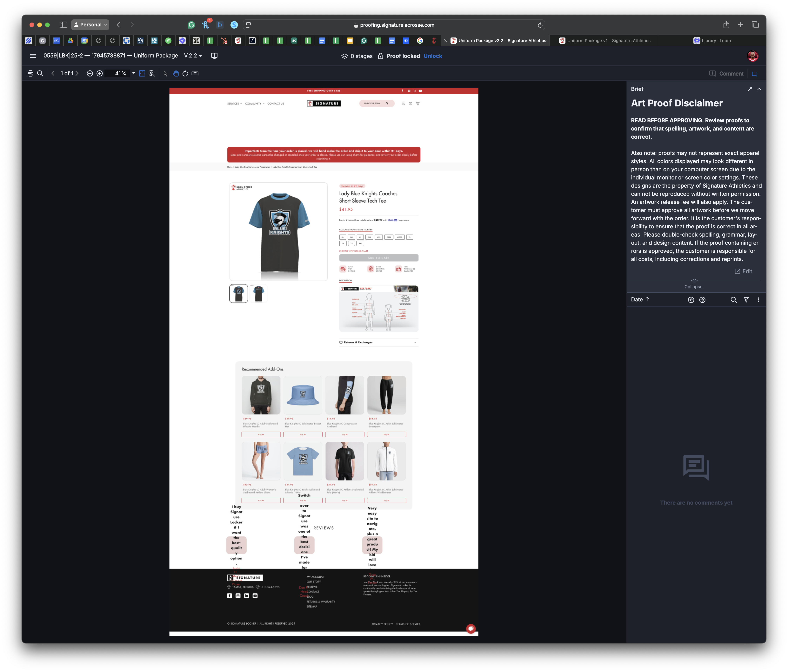Zoom out with the minus icon

click(x=90, y=73)
